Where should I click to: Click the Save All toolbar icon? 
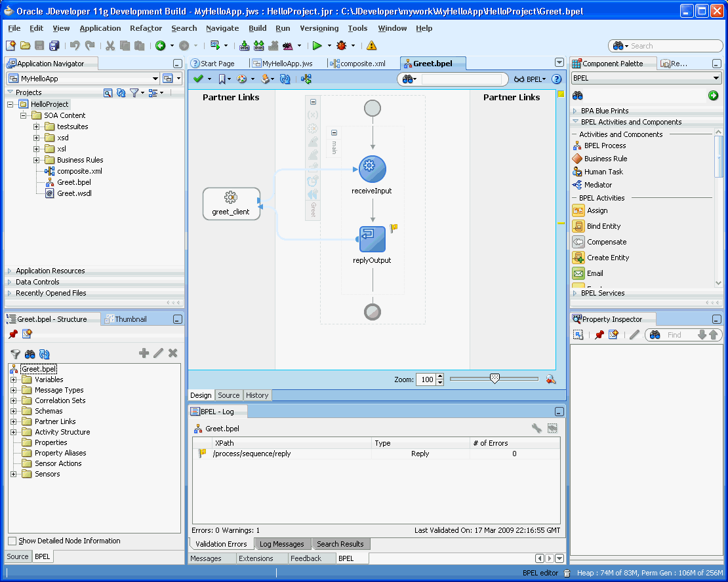click(54, 46)
